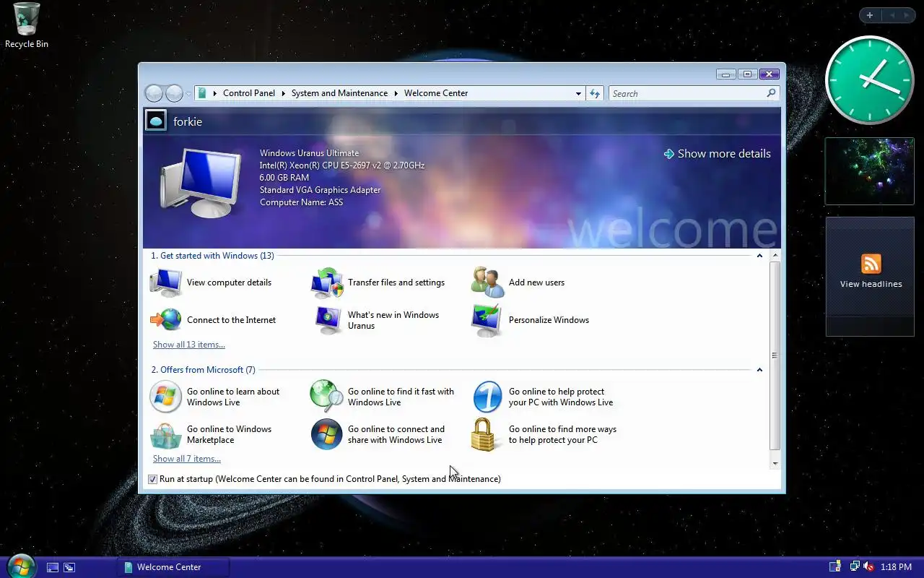924x578 pixels.
Task: Click Standard VGA Graphics Adapter text
Action: tap(320, 190)
